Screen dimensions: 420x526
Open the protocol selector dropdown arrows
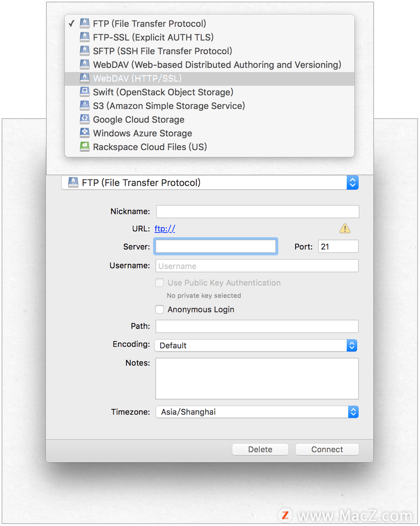coord(353,182)
